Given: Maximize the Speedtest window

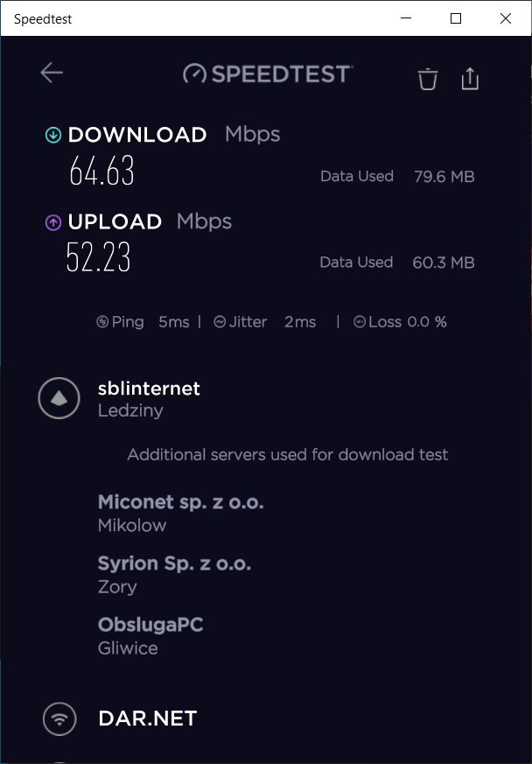Looking at the screenshot, I should (x=456, y=18).
